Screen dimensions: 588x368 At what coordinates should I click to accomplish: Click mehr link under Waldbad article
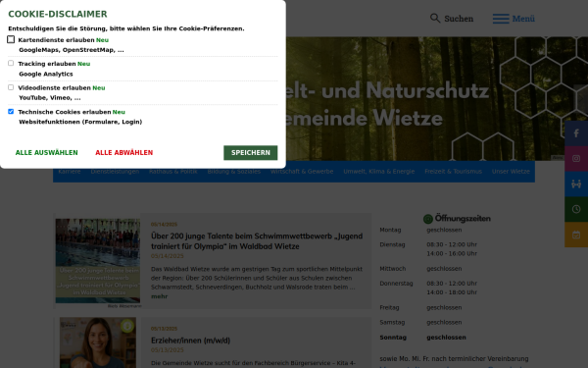click(x=159, y=296)
